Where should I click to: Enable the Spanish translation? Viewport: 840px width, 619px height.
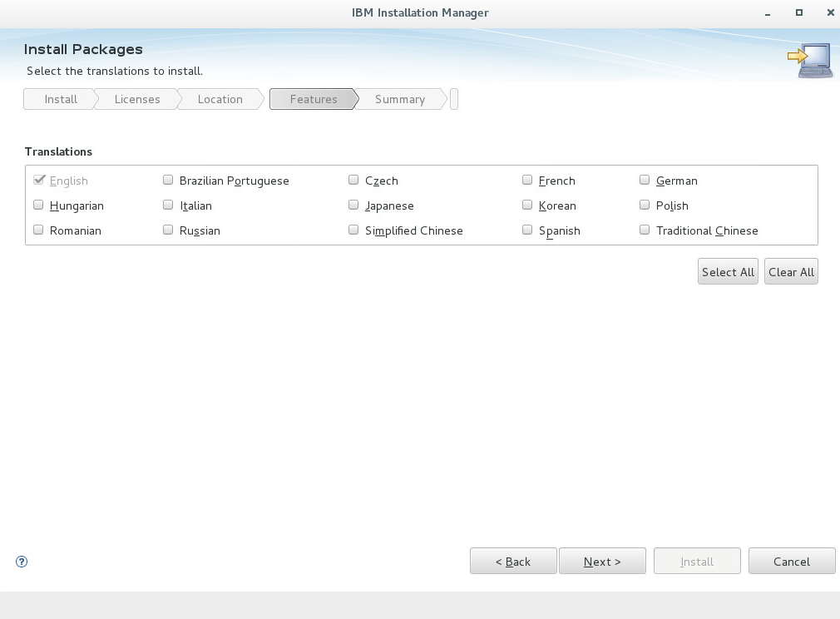coord(527,230)
